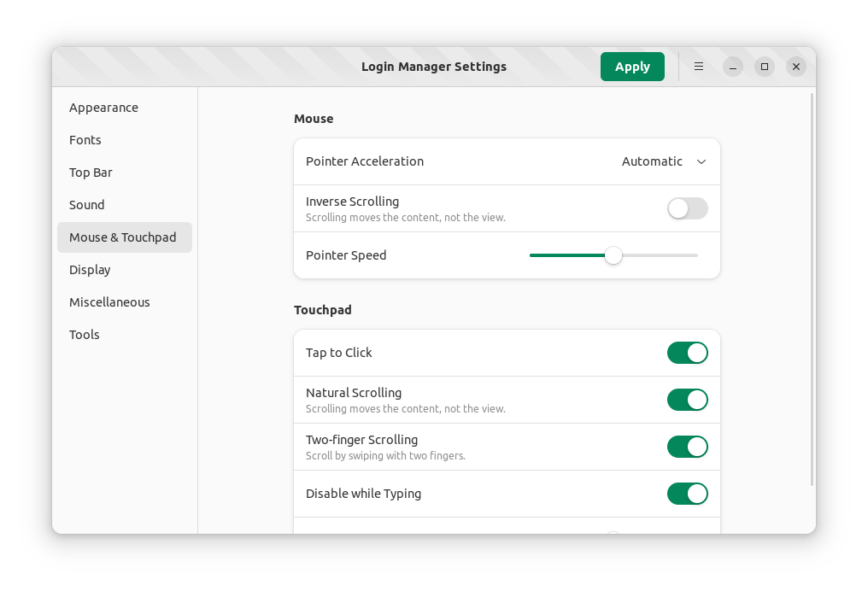Click the chevron beside Automatic
Viewport: 868px width, 591px height.
click(x=701, y=161)
